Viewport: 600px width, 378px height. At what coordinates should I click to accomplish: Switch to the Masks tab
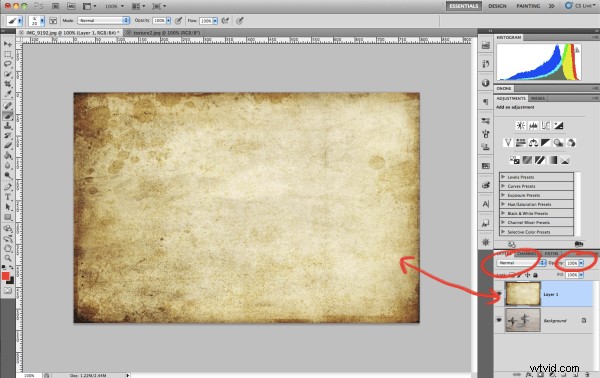tap(538, 98)
